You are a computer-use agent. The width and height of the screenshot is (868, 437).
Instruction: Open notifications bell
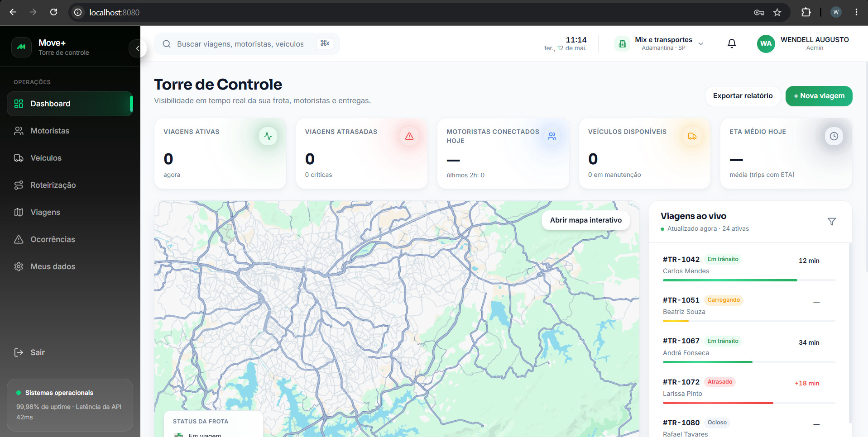732,44
